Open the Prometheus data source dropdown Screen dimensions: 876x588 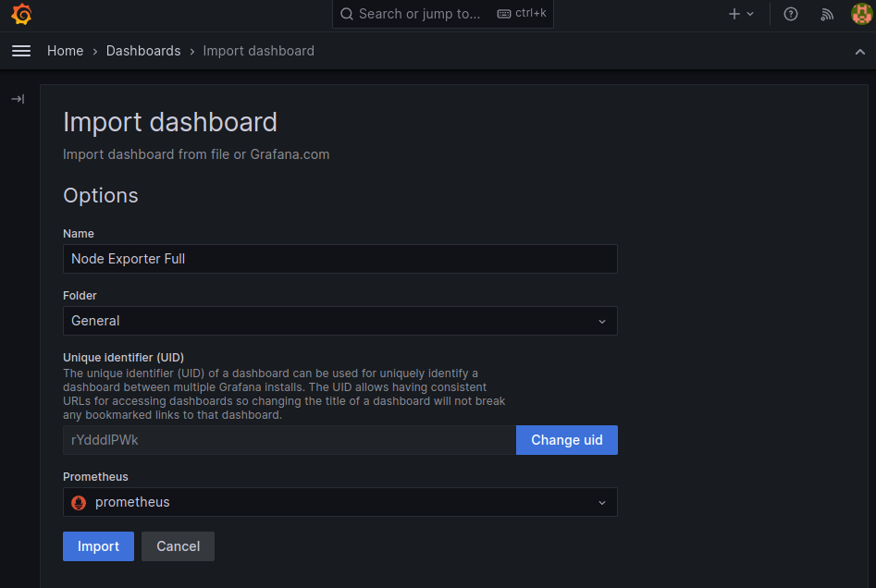click(339, 502)
